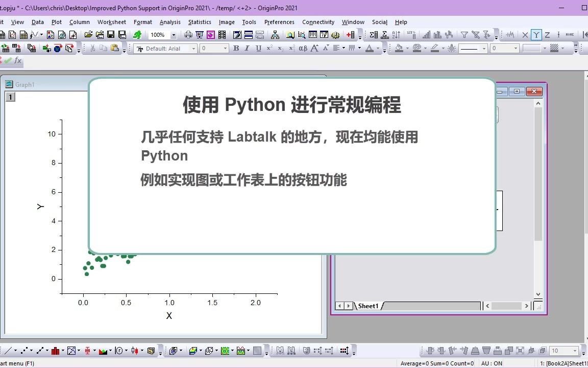Click the green running man icon
Image resolution: width=588 pixels, height=368 pixels.
[137, 35]
